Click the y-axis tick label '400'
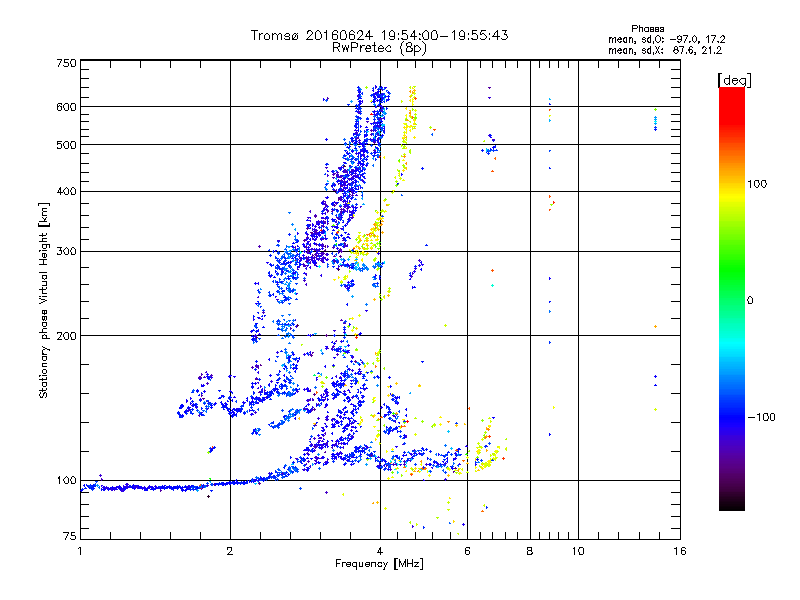The height and width of the screenshot is (600, 800). [67, 191]
